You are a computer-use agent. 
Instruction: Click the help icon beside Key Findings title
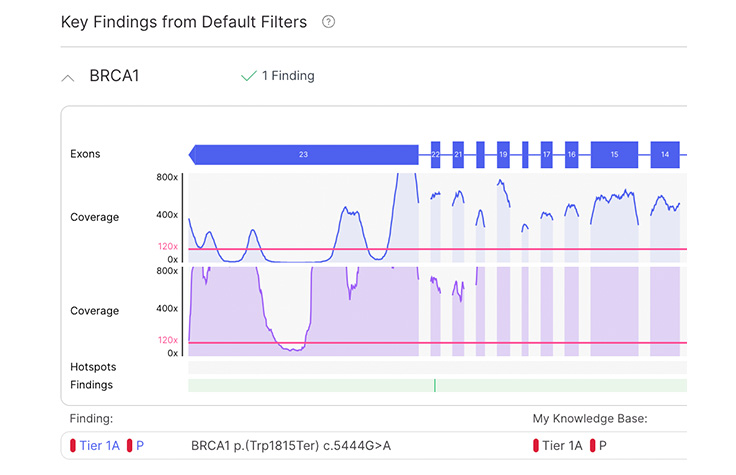tap(329, 22)
